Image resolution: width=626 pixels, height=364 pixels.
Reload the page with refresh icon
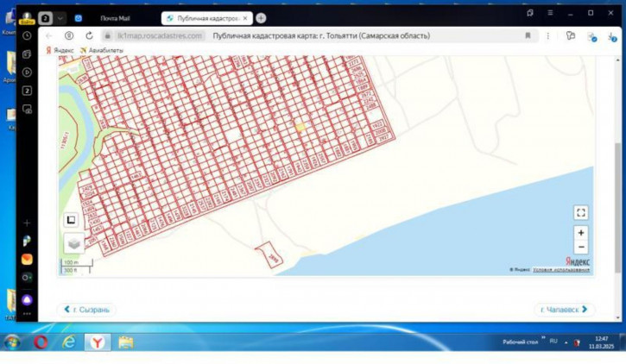tap(89, 35)
